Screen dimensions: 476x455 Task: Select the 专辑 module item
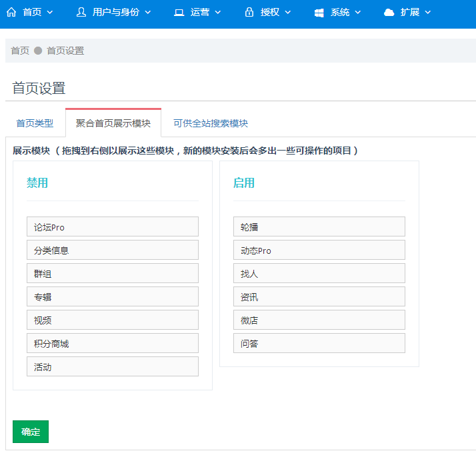pyautogui.click(x=113, y=296)
